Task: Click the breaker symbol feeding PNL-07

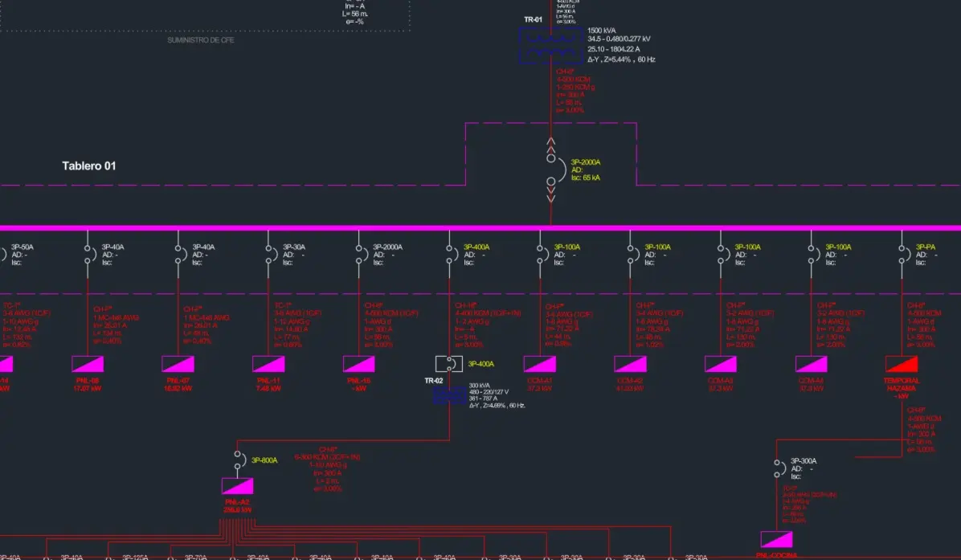Action: pos(180,255)
